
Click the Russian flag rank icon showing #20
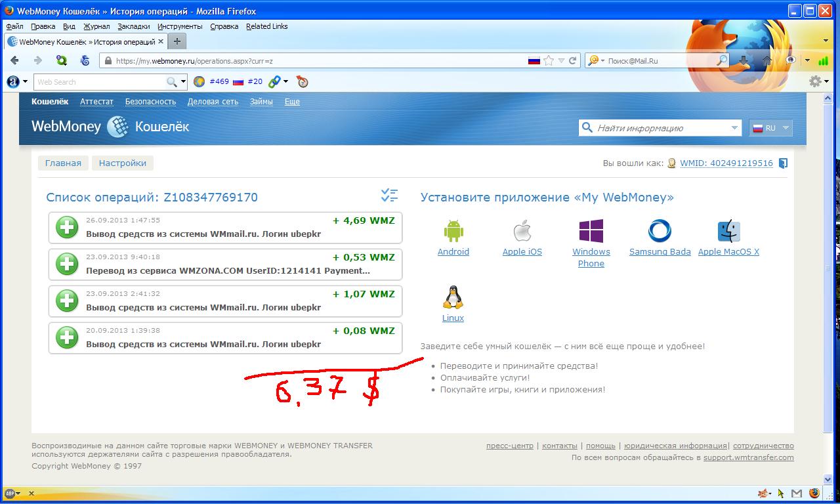(x=238, y=81)
